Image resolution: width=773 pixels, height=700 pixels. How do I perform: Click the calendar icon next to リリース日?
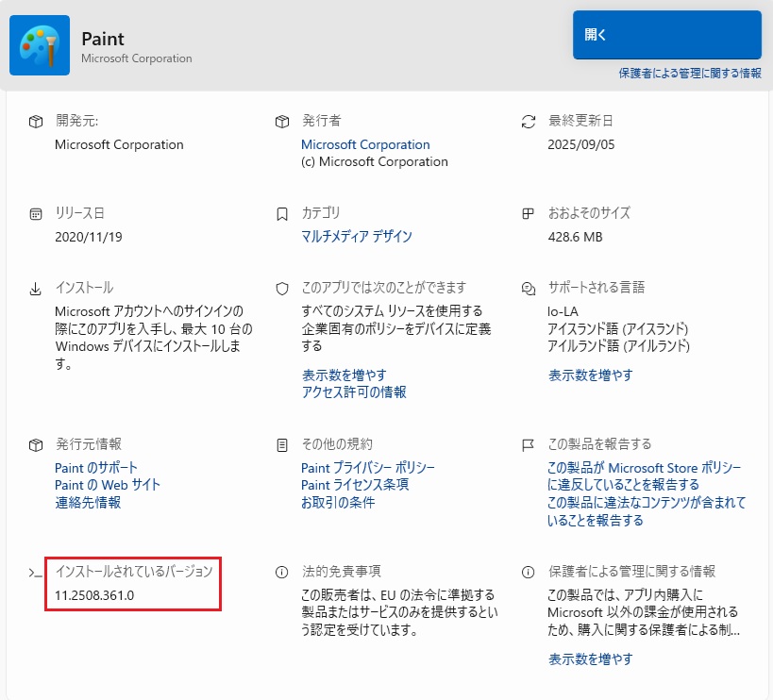click(x=37, y=214)
